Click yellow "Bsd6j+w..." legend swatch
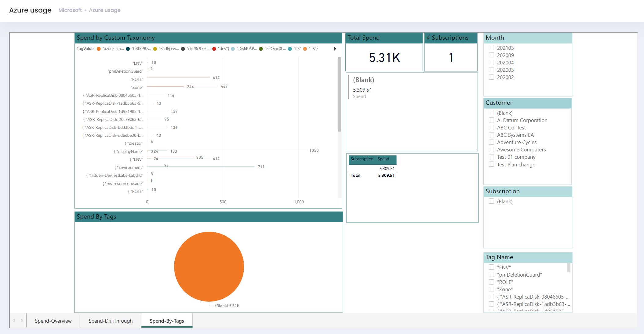 click(x=155, y=49)
